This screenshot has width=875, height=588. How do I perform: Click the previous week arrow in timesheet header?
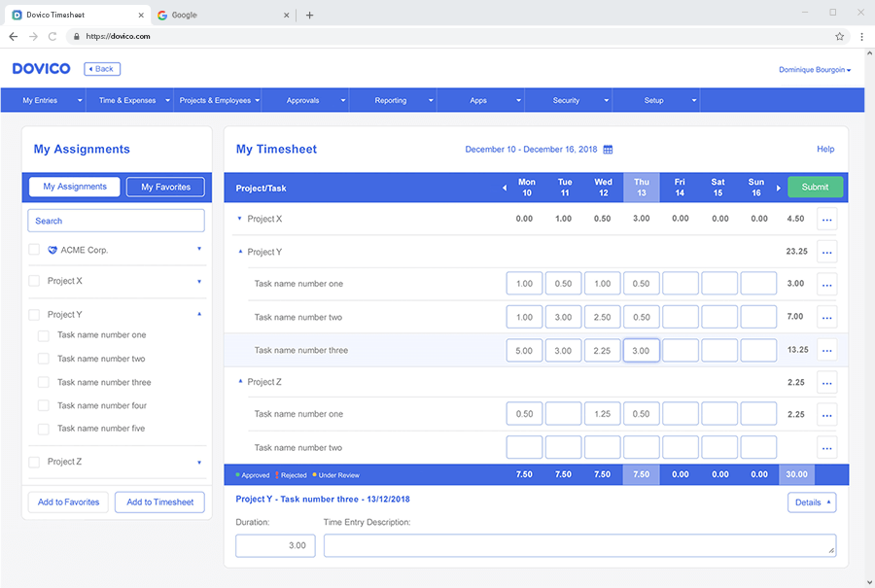(x=504, y=187)
